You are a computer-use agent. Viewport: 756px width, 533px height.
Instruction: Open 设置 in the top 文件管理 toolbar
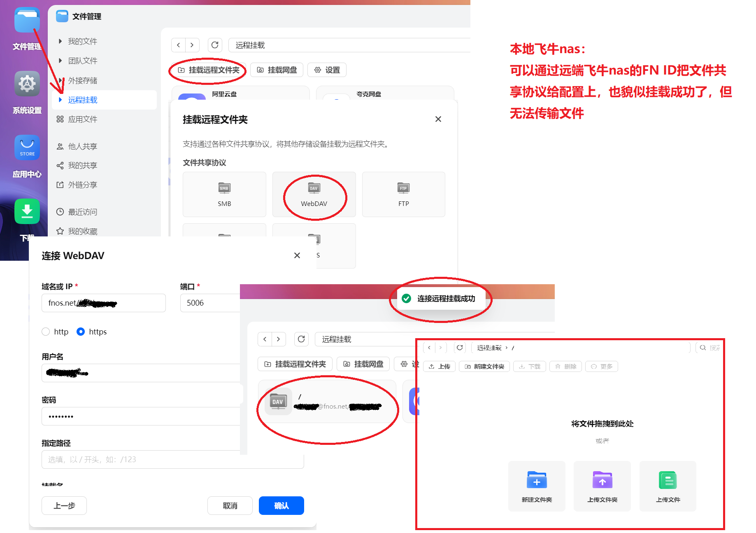tap(327, 70)
